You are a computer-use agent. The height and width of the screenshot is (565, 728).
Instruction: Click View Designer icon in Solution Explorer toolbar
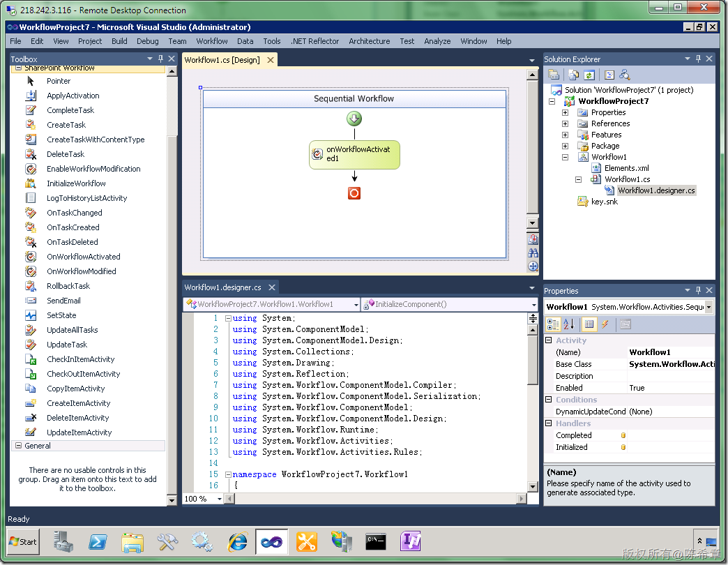click(625, 75)
